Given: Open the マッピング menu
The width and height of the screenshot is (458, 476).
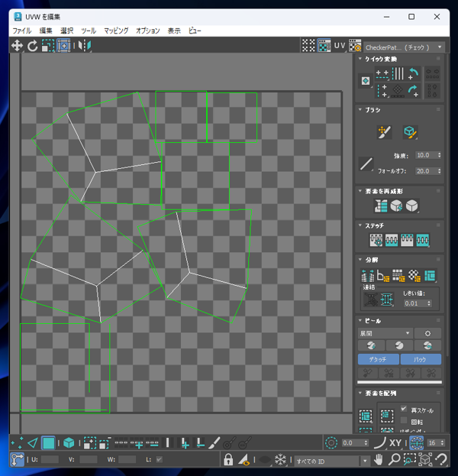Looking at the screenshot, I should point(116,31).
